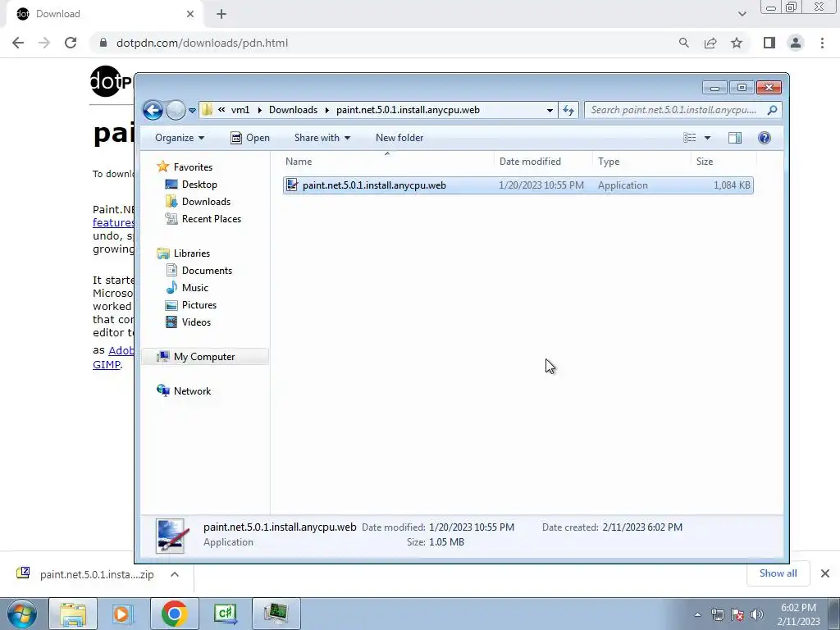Open Windows Explorer taskbar icon

[x=73, y=614]
